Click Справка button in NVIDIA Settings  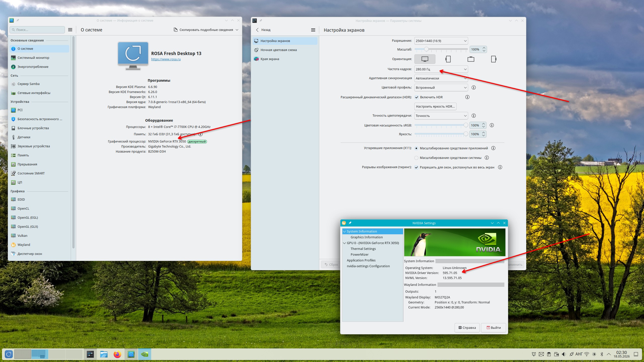467,328
